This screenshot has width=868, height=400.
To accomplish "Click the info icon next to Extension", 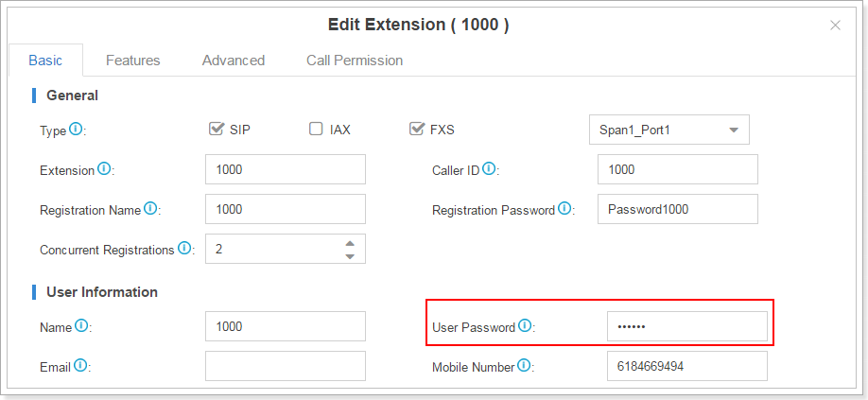I will pyautogui.click(x=104, y=169).
